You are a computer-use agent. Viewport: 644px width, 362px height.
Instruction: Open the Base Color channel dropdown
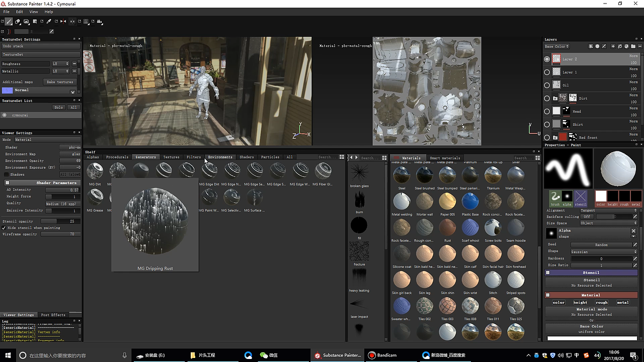pyautogui.click(x=556, y=46)
